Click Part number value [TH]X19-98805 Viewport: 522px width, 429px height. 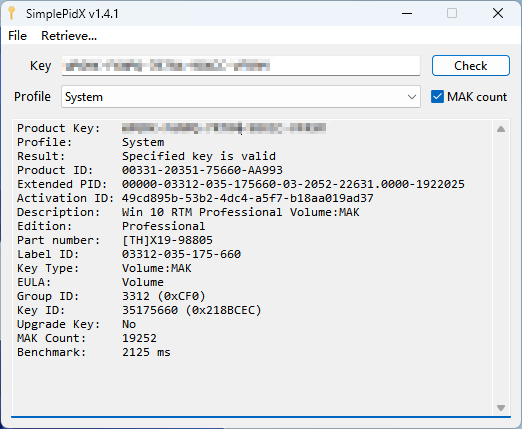(x=167, y=240)
